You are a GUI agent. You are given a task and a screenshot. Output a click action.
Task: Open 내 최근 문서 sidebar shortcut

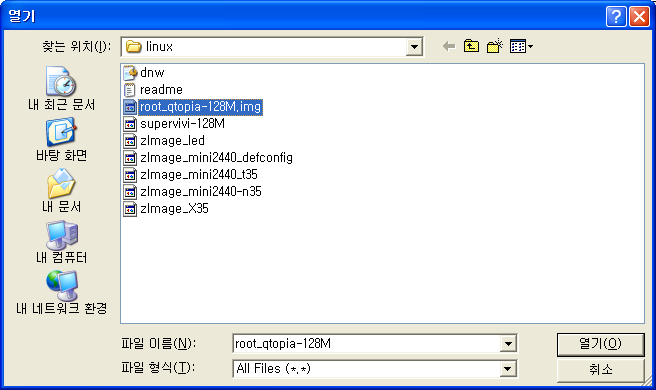click(x=61, y=88)
